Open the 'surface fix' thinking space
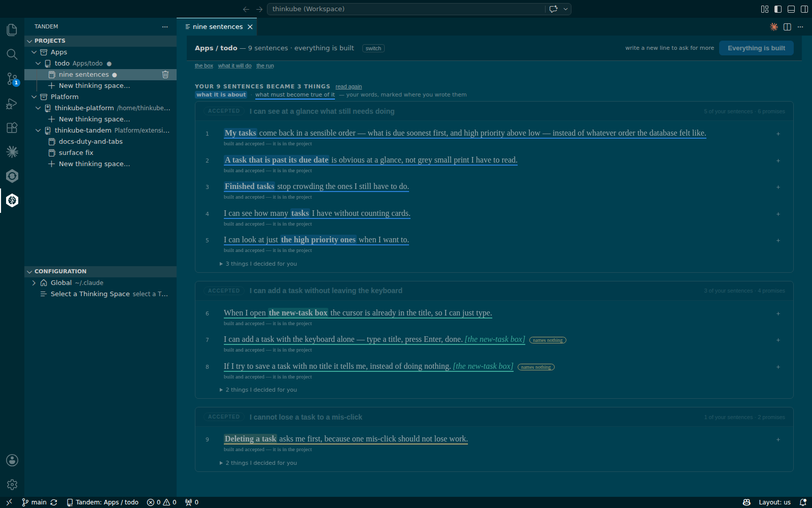The width and height of the screenshot is (812, 508). click(76, 153)
